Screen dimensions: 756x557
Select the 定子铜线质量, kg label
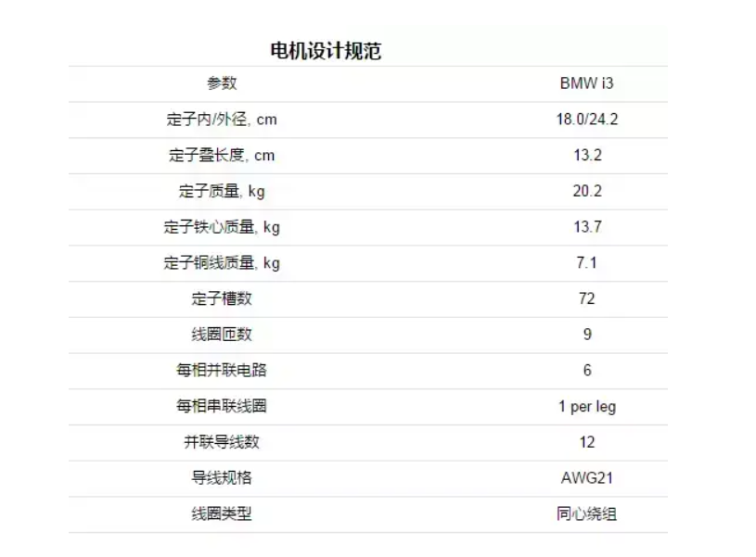(x=222, y=263)
